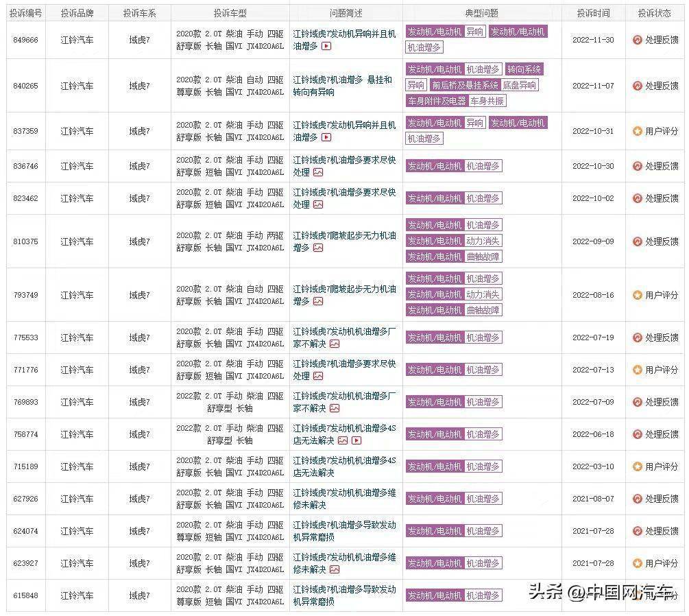
Task: Open complaint 627926 description 机油增多维修未解决
Action: coord(344,499)
